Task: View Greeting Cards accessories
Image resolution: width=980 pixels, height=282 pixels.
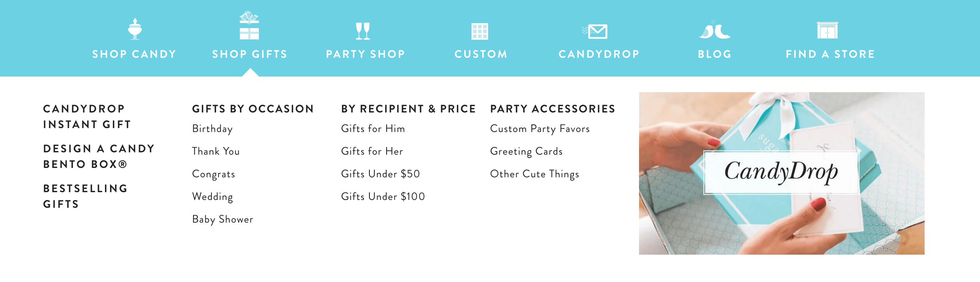Action: pyautogui.click(x=526, y=152)
